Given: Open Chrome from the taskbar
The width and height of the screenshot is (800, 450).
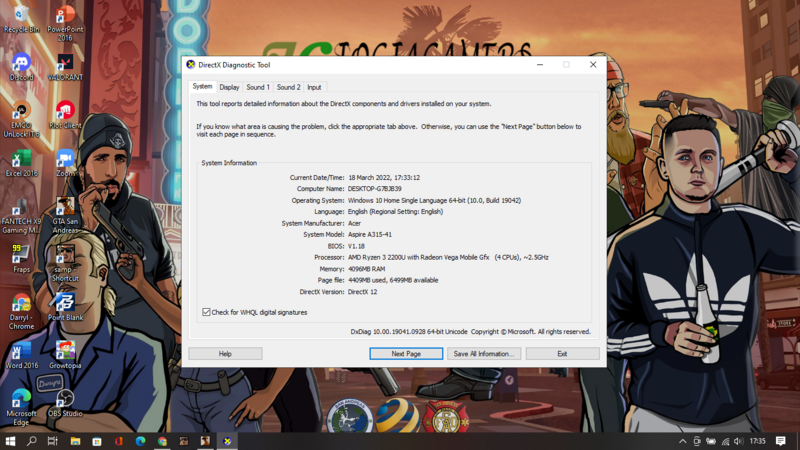Looking at the screenshot, I should pyautogui.click(x=162, y=441).
